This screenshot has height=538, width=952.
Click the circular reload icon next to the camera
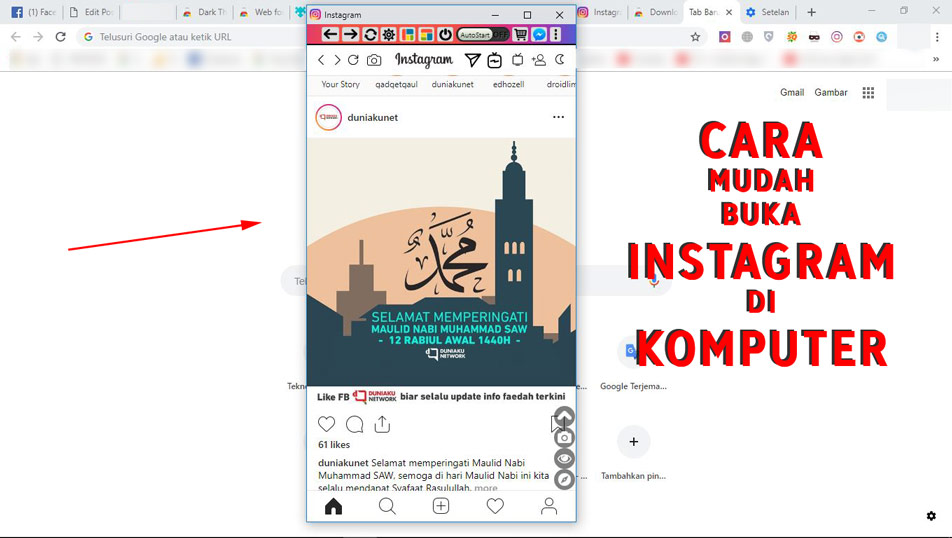(353, 60)
